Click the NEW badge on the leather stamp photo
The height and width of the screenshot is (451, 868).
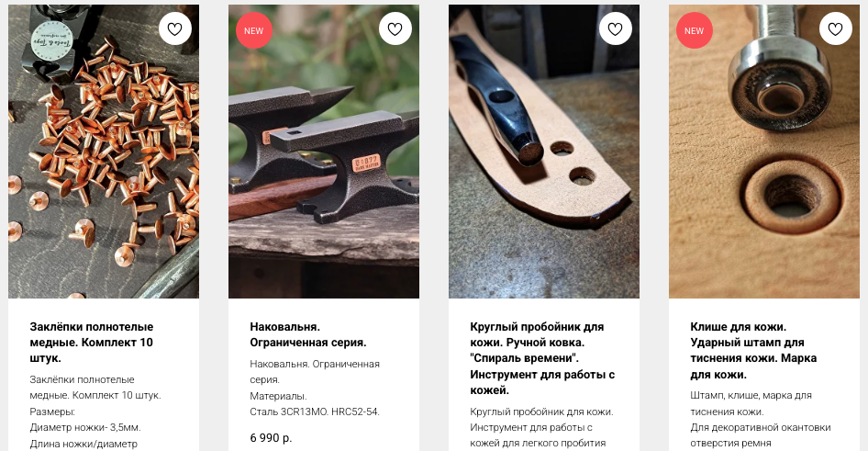click(x=695, y=30)
